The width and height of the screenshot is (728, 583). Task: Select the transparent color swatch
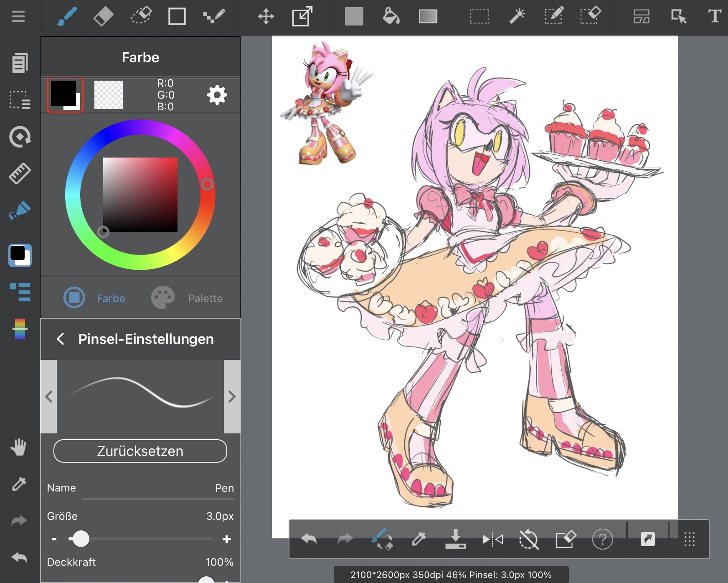point(109,95)
